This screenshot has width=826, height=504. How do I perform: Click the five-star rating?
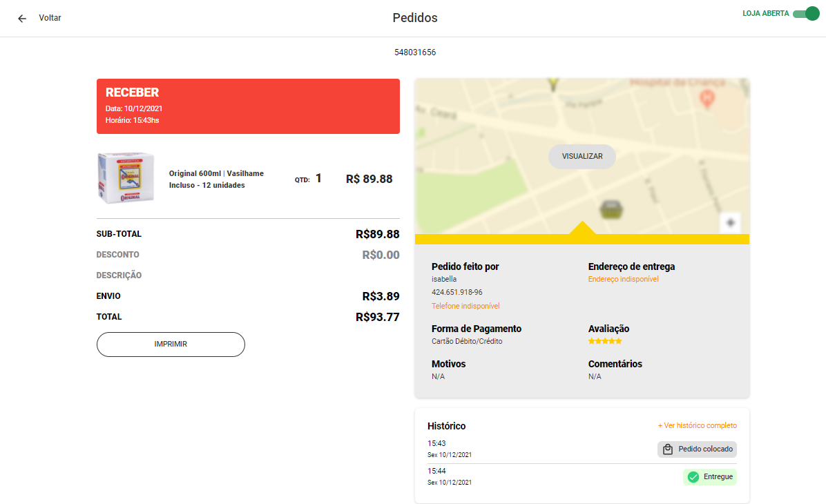coord(605,341)
